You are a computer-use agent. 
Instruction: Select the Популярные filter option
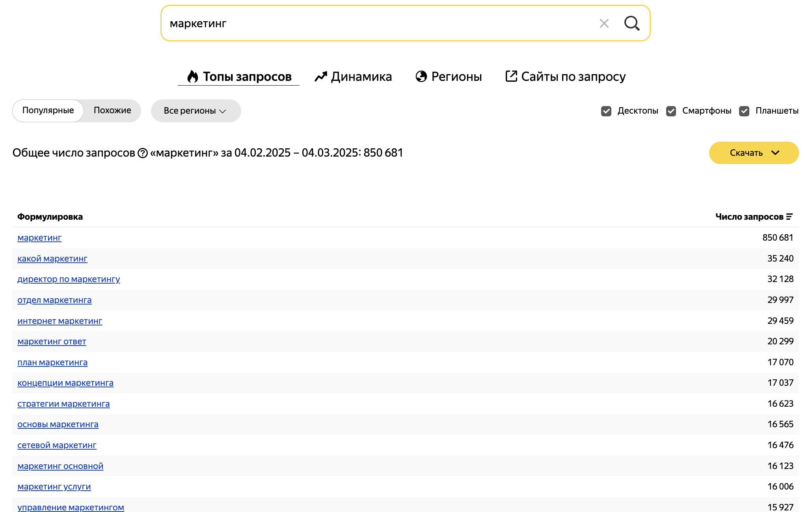(x=48, y=110)
